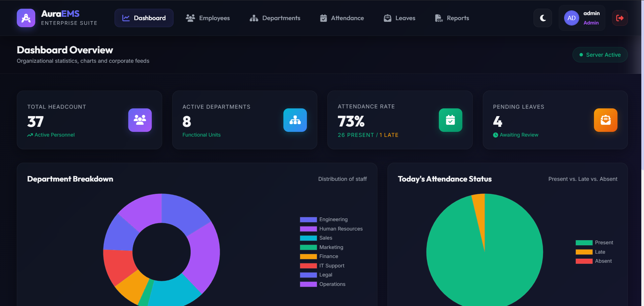644x306 pixels.
Task: Toggle Engineering legend swatch
Action: pos(308,220)
